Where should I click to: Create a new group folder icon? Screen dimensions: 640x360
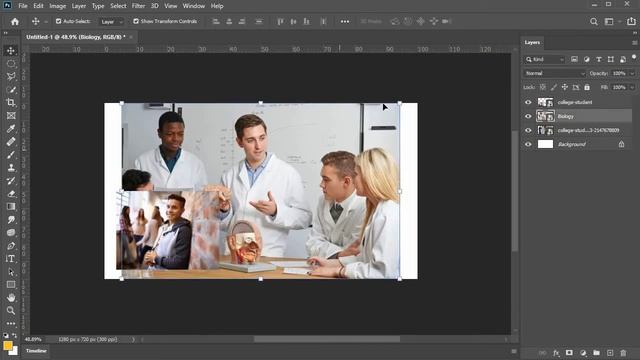tap(596, 353)
